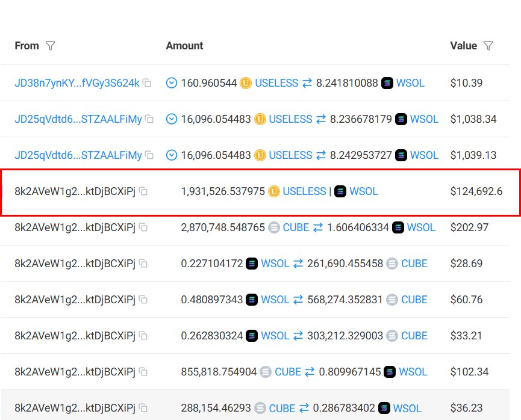Click the CUBE token icon beside 303,212.329003
This screenshot has height=420, width=521.
(x=392, y=336)
